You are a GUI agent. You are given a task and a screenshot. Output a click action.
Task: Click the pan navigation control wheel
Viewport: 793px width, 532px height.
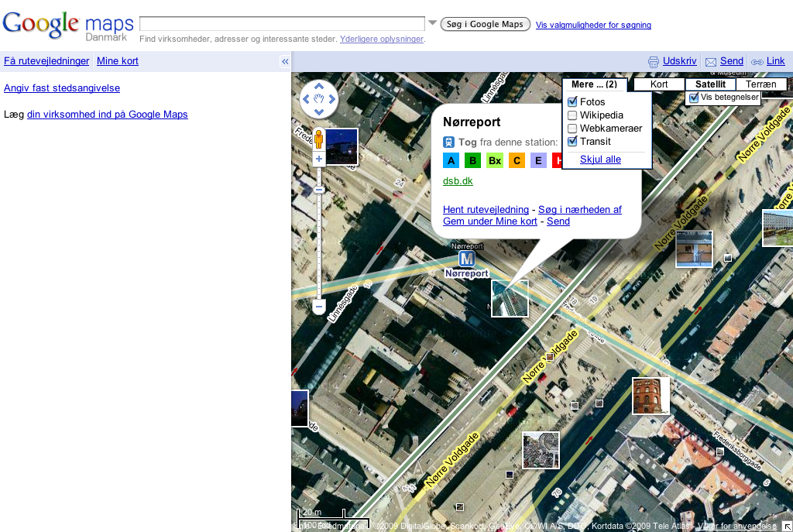pos(319,99)
